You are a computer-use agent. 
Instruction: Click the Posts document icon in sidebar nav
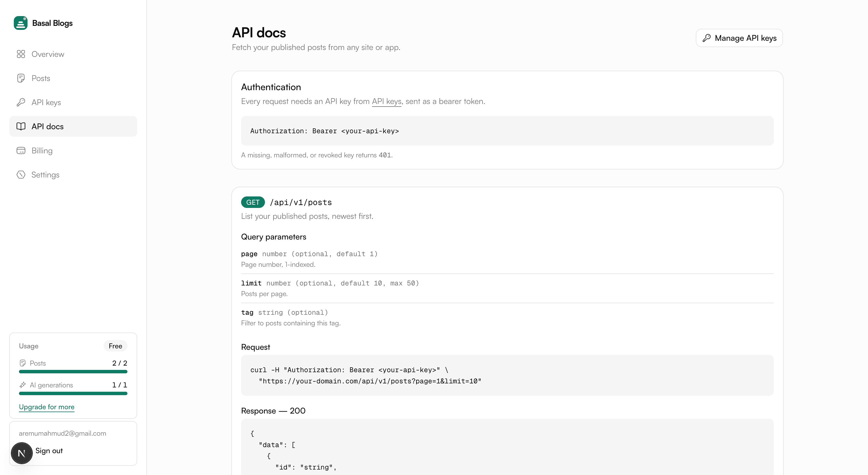tap(21, 78)
